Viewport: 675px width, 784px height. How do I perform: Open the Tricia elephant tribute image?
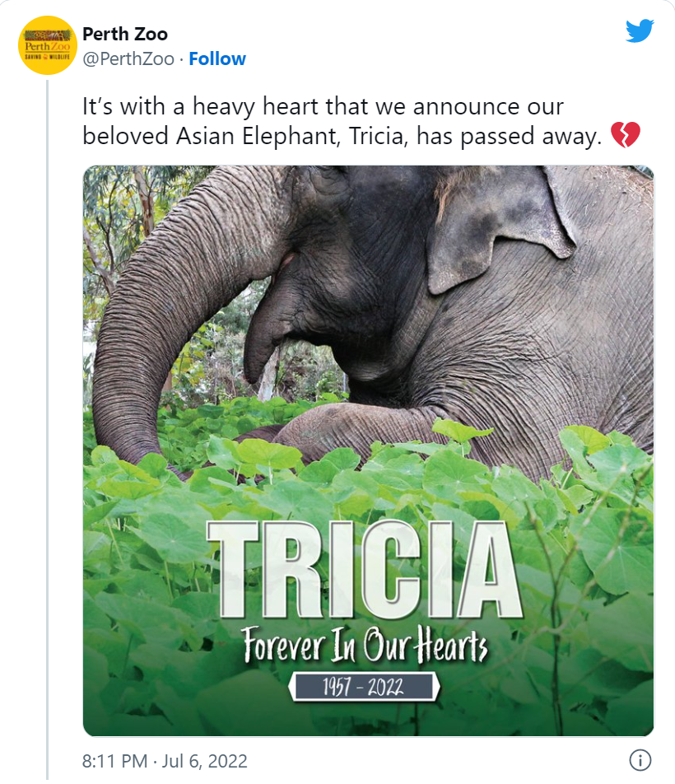pos(368,450)
